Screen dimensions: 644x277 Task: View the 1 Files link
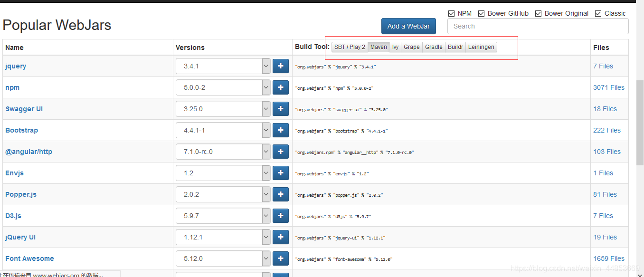603,173
